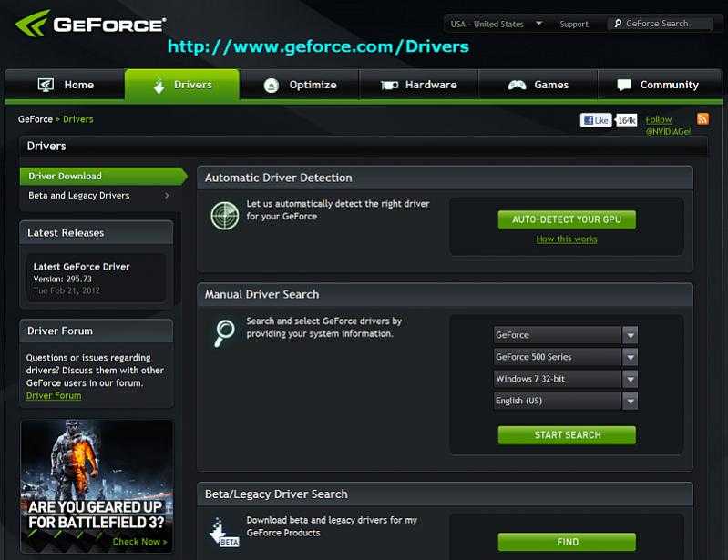Select Driver Download in the sidebar
The image size is (728, 560).
point(103,177)
